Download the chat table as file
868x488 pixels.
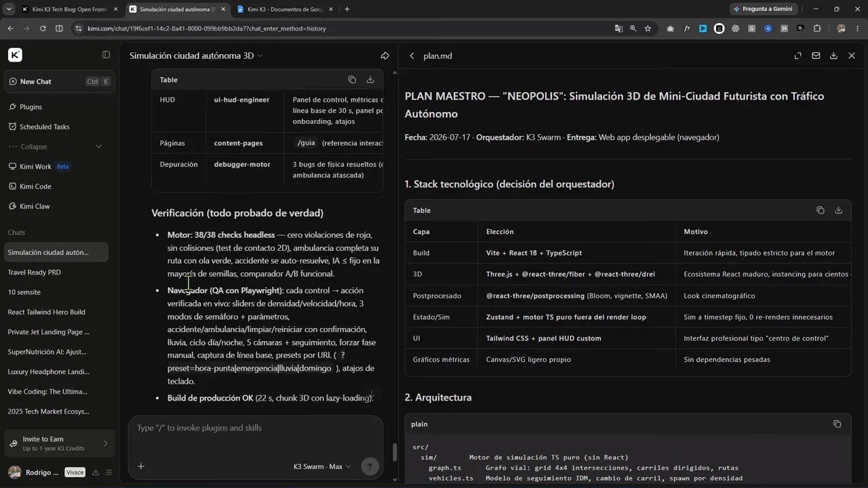[370, 79]
